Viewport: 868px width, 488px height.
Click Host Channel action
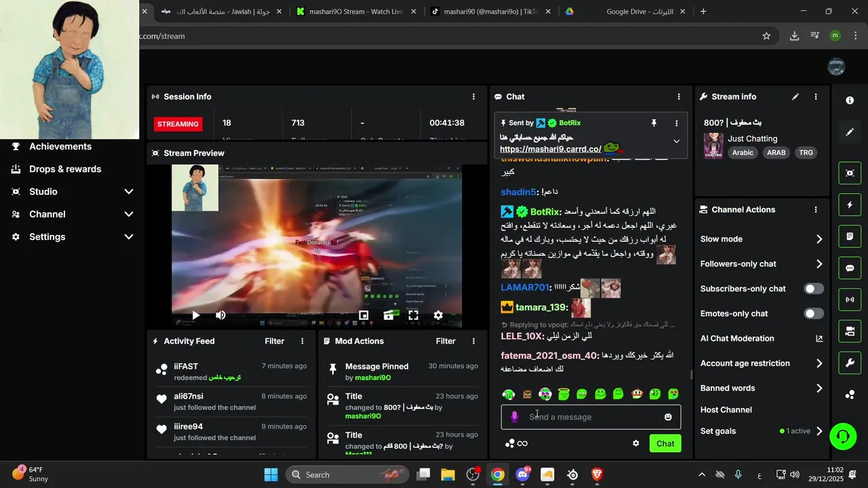coord(726,410)
